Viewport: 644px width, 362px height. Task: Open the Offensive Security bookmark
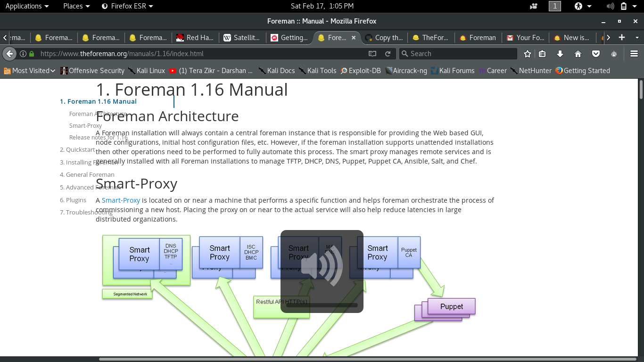pos(92,71)
